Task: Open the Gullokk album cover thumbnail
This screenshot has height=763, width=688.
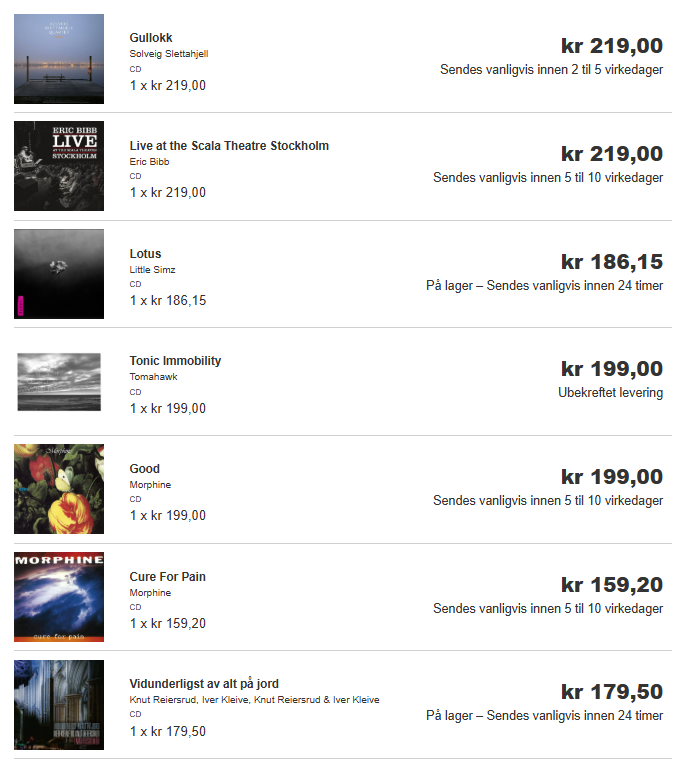Action: (59, 59)
